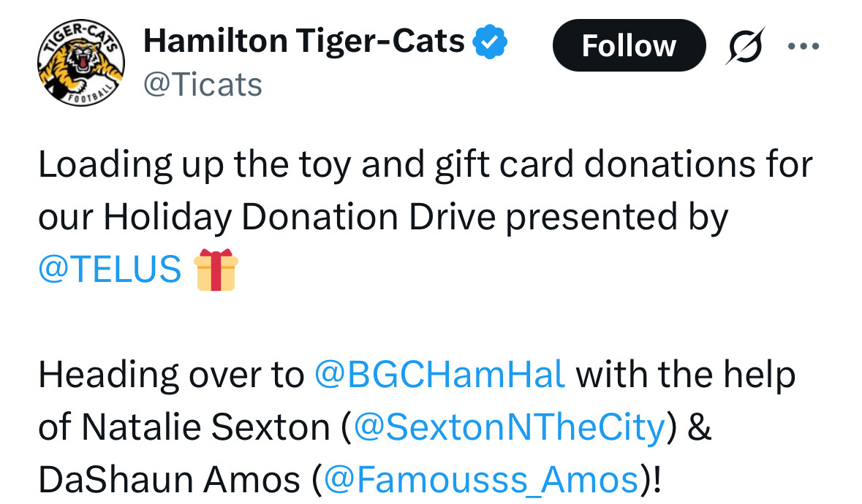Click the name "Natalie Sexton" in tweet
Image resolution: width=862 pixels, height=504 pixels.
click(x=205, y=427)
